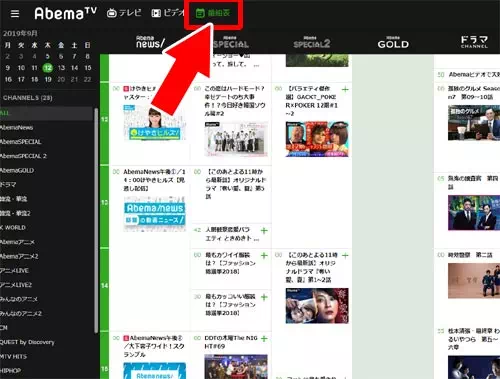
Task: Add DDTの木曜The NIGHT#69 with plus
Action: 264,339
